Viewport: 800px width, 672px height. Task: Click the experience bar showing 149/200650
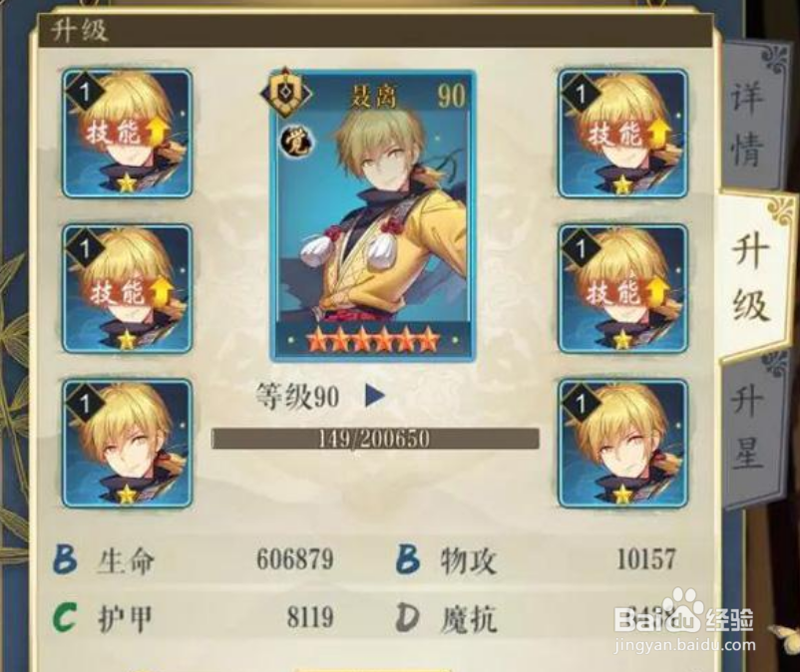pyautogui.click(x=375, y=439)
